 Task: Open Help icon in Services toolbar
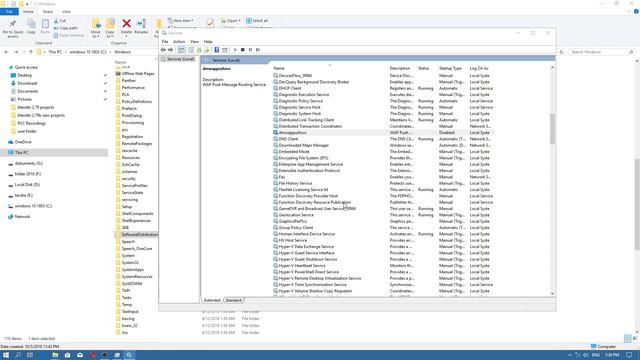(x=217, y=50)
